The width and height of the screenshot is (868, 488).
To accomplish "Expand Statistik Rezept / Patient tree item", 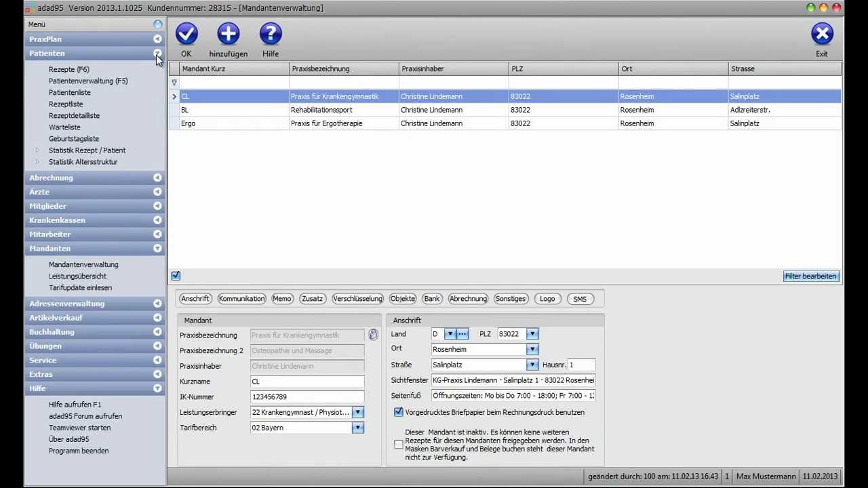I will pos(37,150).
